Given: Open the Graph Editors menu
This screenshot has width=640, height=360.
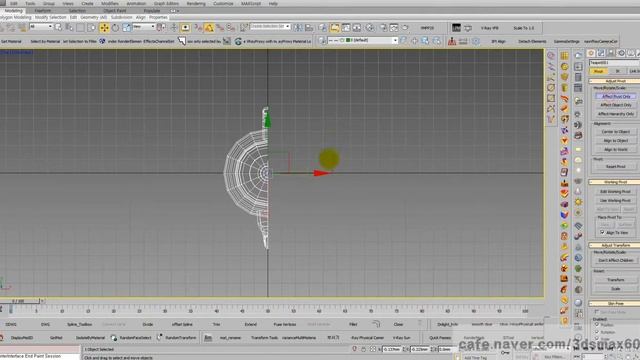Looking at the screenshot, I should 166,3.
